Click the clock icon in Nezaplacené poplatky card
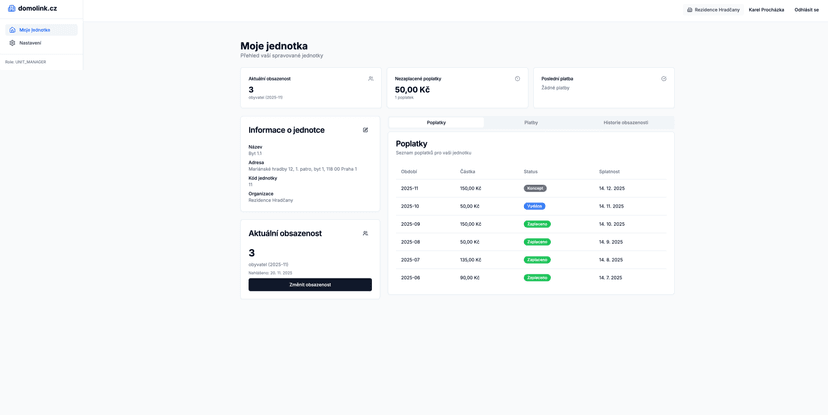This screenshot has height=415, width=828. click(517, 79)
